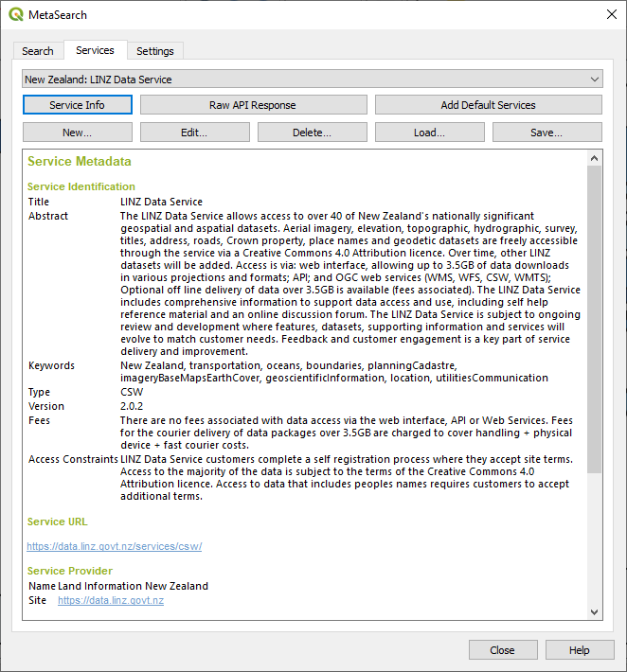Switch to the Search tab
Viewport: 627px width, 672px height.
[x=38, y=51]
